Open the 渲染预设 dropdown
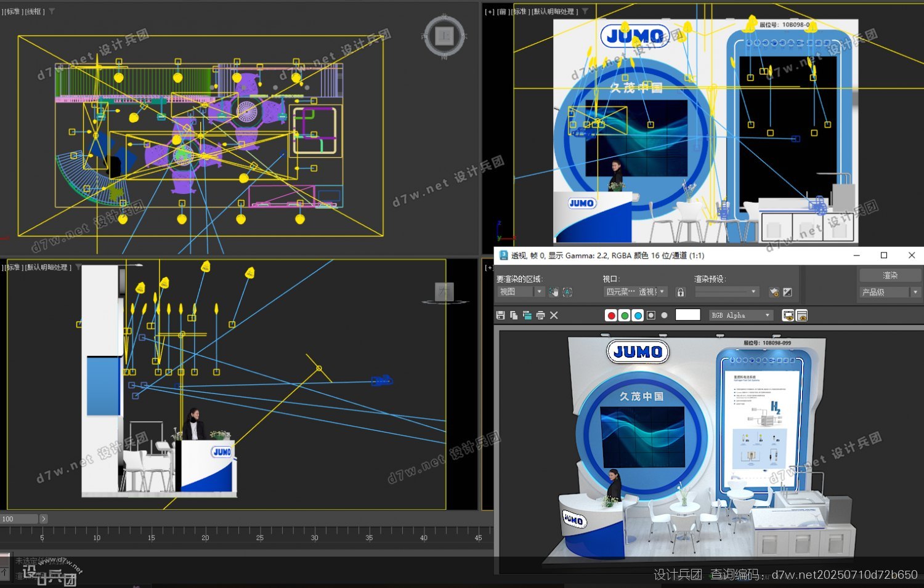This screenshot has height=588, width=924. (727, 292)
